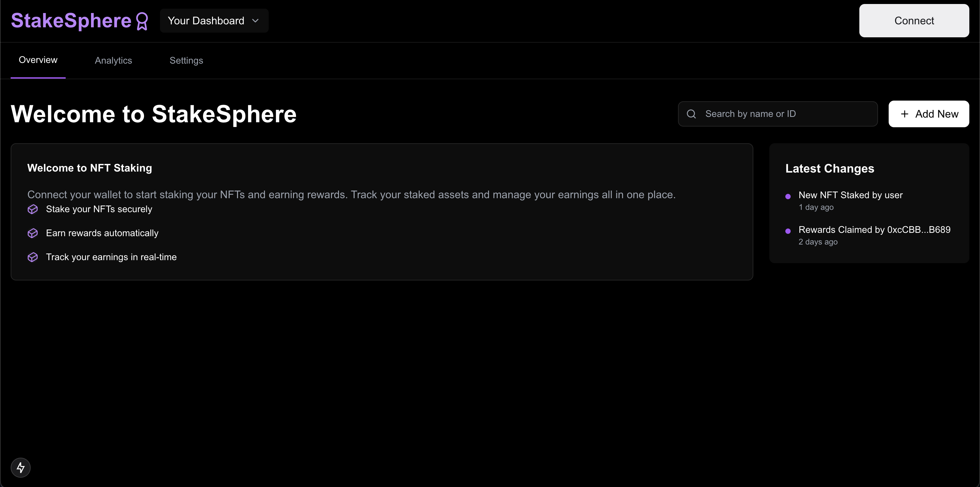Click the Add New button
980x487 pixels.
[928, 114]
